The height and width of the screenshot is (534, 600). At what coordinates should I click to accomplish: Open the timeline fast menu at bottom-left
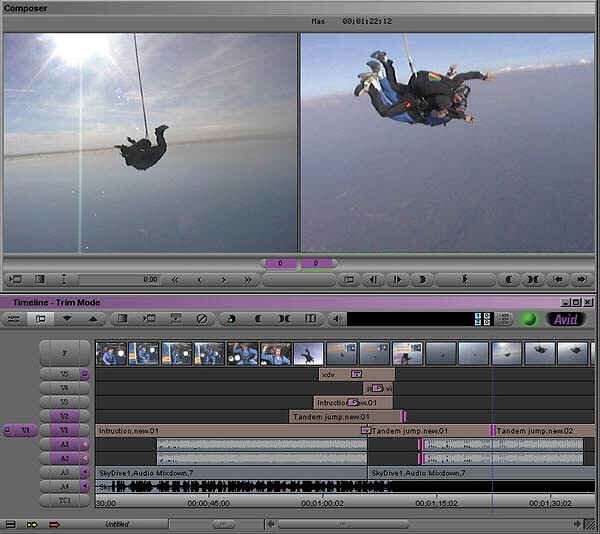10,524
